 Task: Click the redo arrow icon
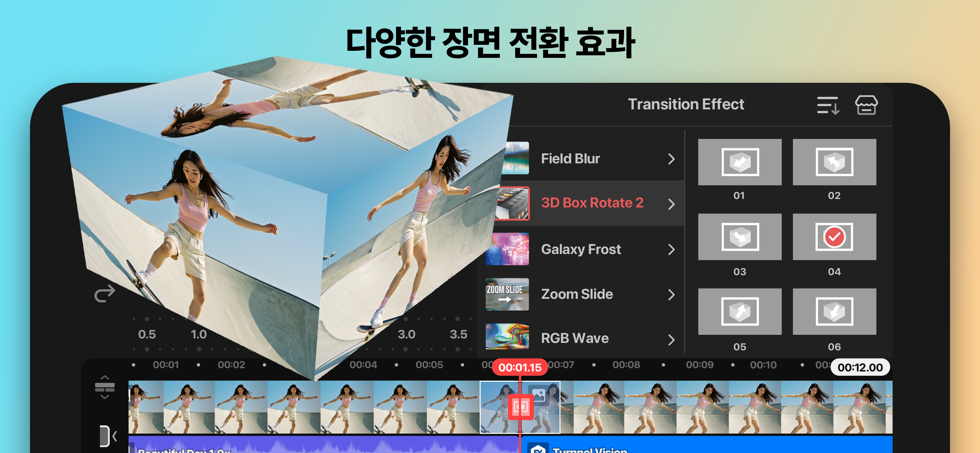(x=105, y=294)
